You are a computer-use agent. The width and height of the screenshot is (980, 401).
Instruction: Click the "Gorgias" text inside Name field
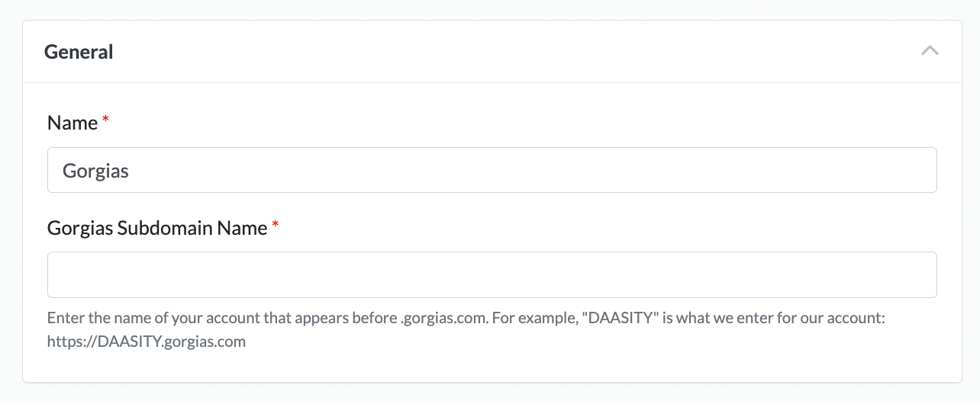95,171
